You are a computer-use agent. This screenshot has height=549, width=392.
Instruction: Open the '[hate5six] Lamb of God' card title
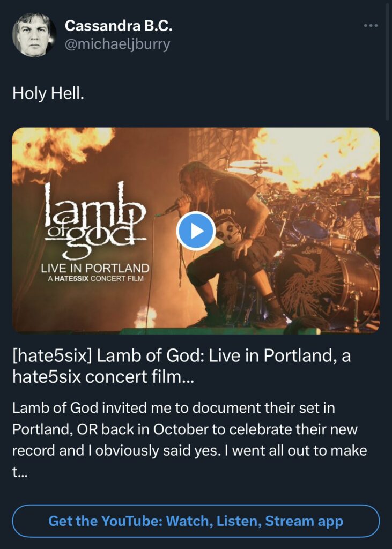click(181, 357)
